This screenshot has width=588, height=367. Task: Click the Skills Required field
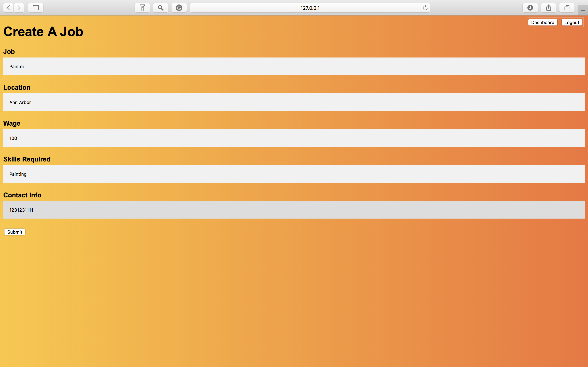294,174
